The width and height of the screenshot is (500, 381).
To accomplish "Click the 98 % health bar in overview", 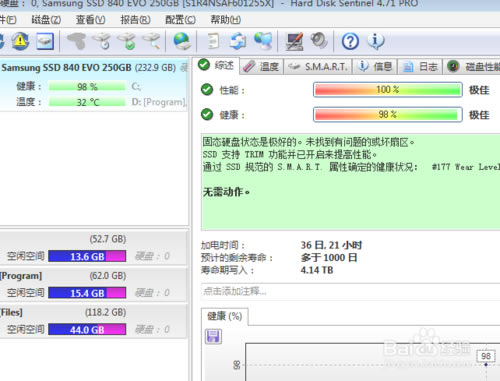I will click(388, 115).
